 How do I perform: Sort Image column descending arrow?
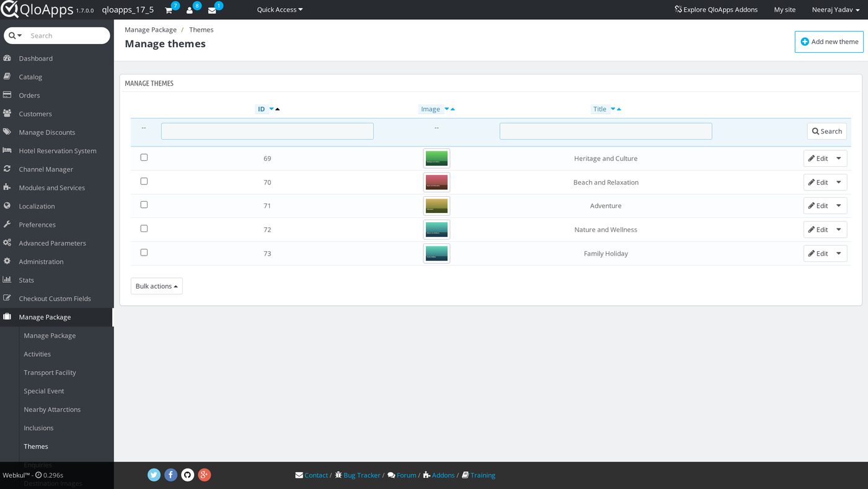pos(447,109)
